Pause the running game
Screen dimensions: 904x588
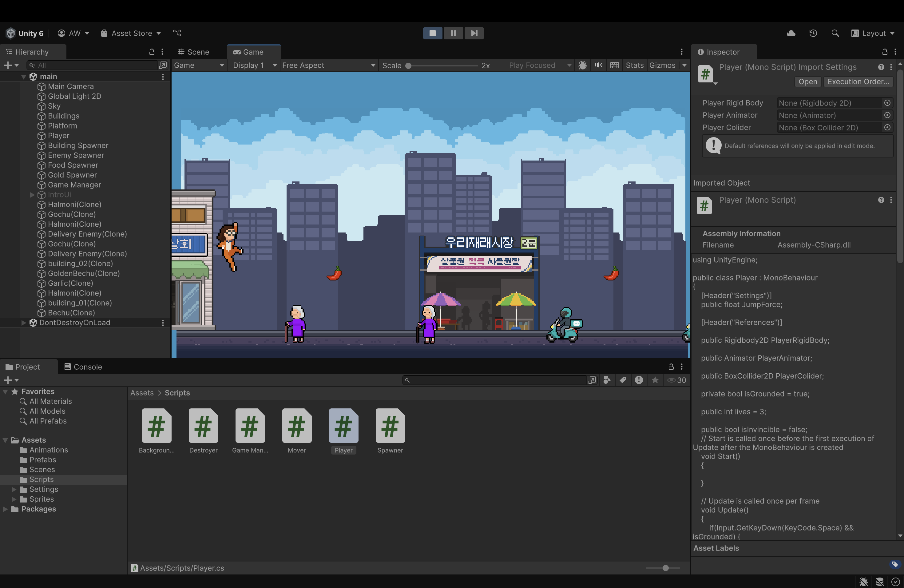tap(453, 33)
